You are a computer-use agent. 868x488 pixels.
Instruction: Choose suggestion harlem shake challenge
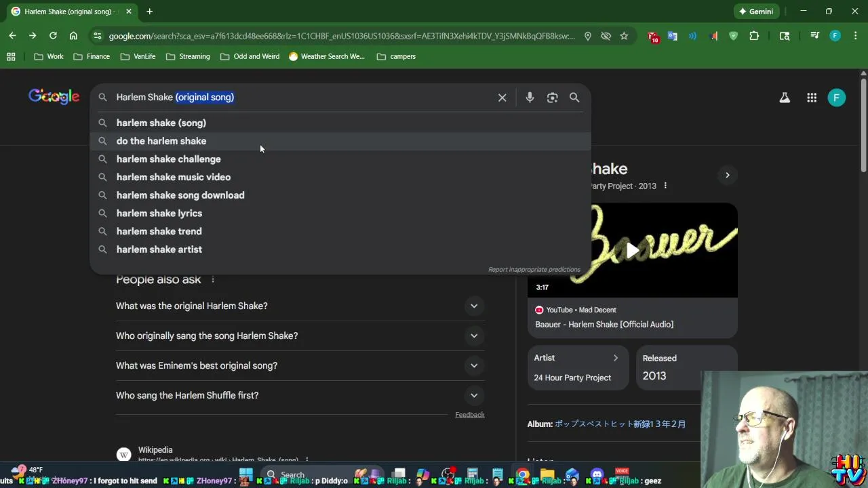340,159
